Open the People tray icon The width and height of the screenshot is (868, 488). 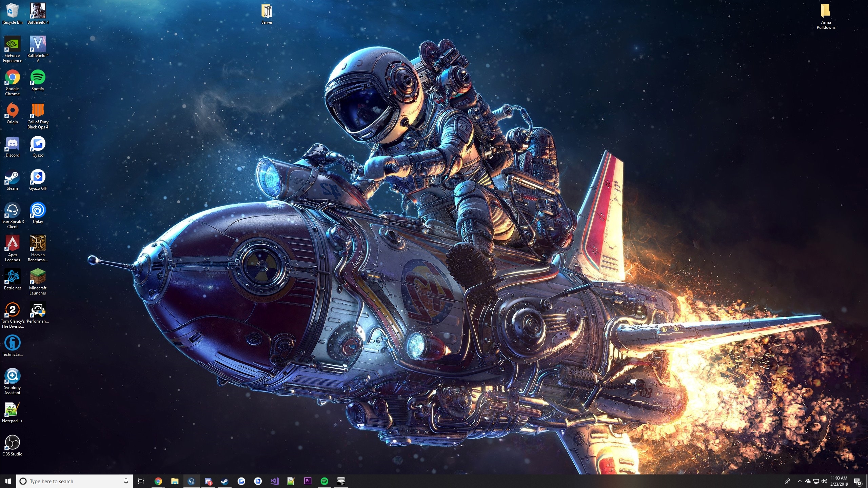click(x=788, y=481)
